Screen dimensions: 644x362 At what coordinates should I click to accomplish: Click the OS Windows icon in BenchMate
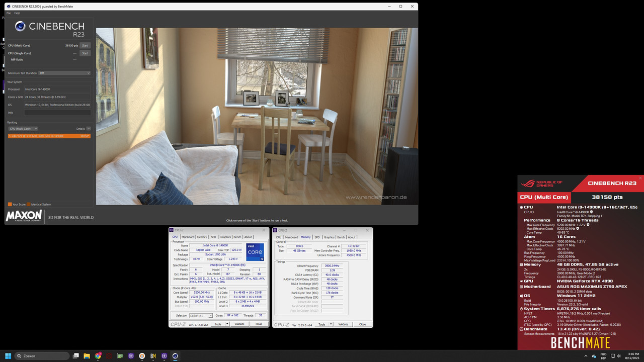521,296
